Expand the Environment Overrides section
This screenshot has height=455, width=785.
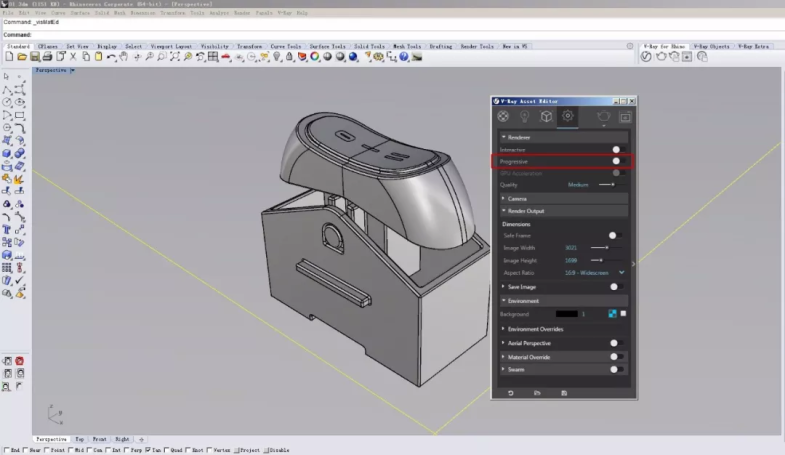[536, 329]
